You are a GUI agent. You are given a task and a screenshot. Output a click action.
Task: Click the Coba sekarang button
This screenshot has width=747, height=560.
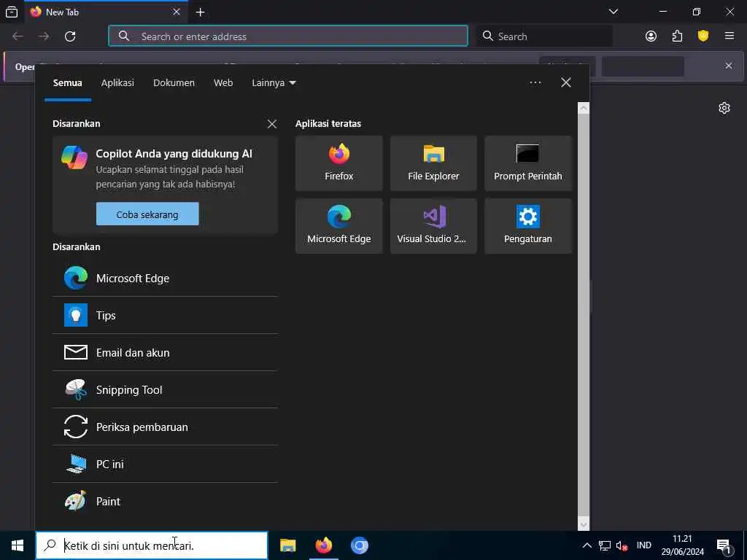tap(147, 214)
